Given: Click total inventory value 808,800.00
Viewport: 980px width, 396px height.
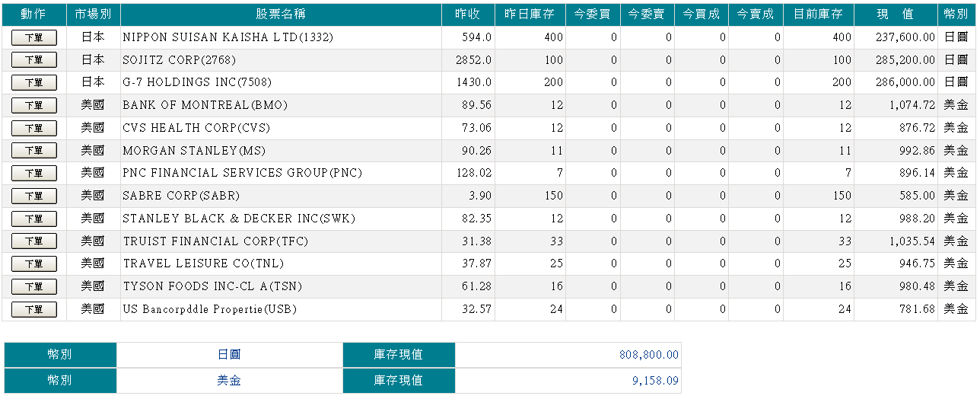Looking at the screenshot, I should tap(649, 355).
